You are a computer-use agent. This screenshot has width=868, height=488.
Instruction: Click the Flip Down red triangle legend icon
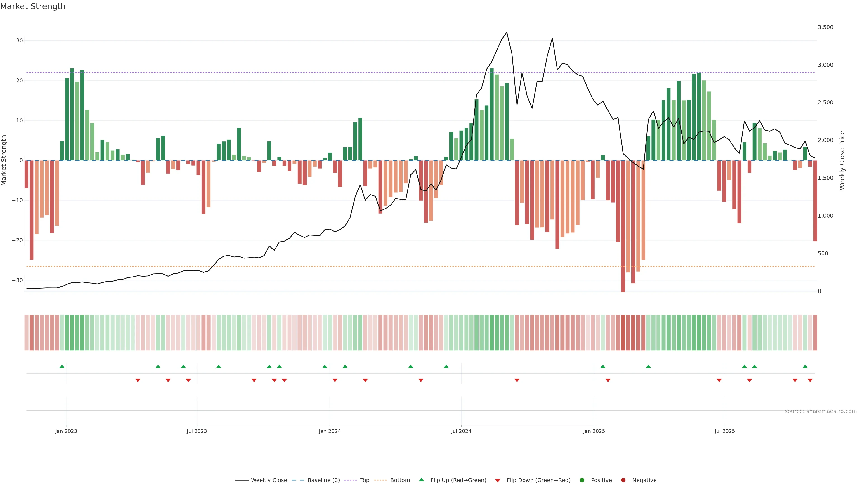[x=498, y=480]
